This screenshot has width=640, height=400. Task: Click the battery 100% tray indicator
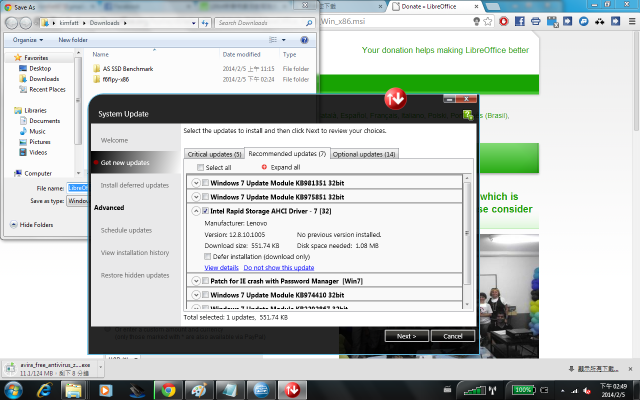523,389
